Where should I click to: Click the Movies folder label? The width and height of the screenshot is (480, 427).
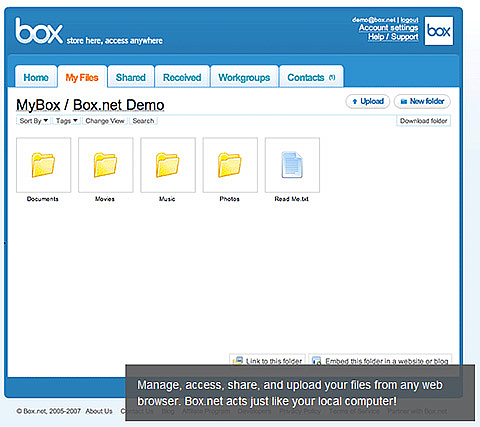pos(105,199)
